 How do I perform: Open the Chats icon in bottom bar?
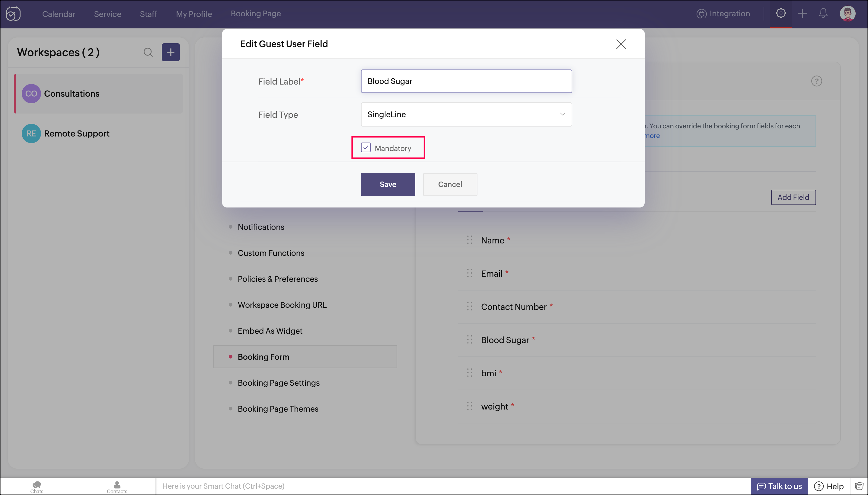click(37, 487)
